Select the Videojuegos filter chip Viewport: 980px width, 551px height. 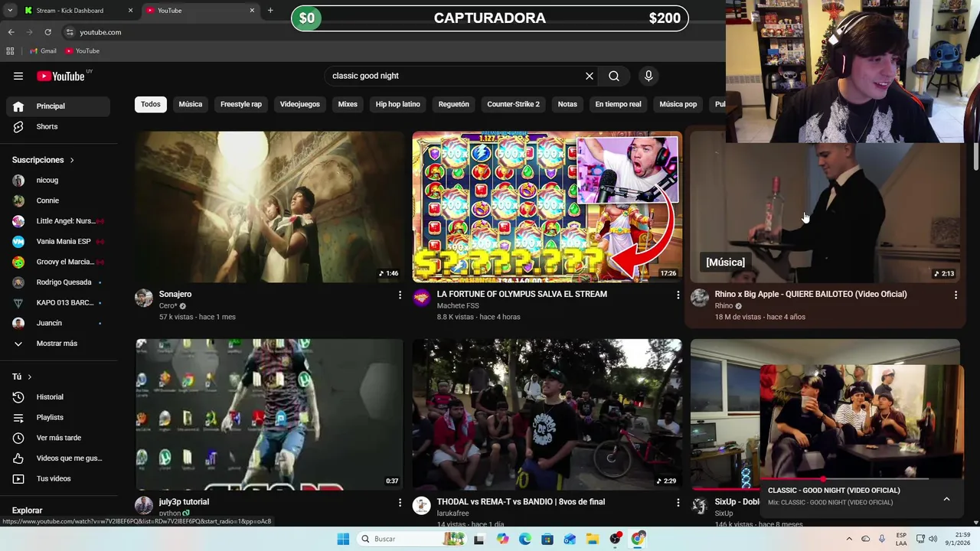point(300,104)
